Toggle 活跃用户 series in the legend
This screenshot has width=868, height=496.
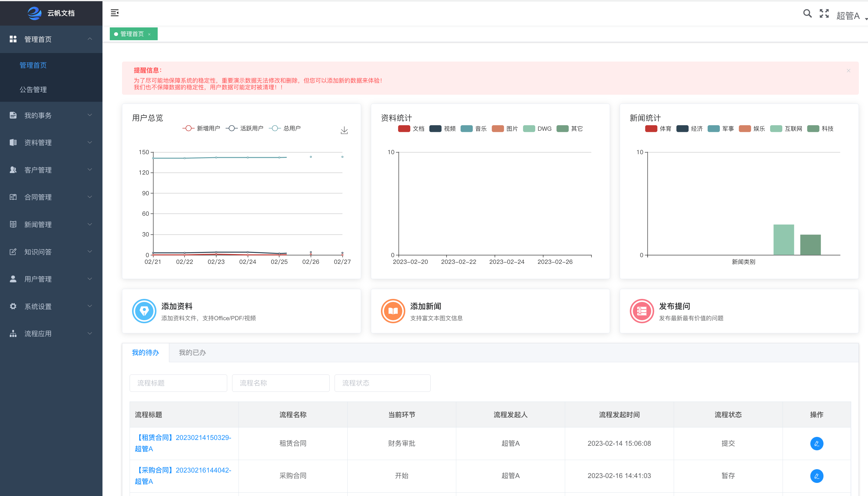pos(244,129)
